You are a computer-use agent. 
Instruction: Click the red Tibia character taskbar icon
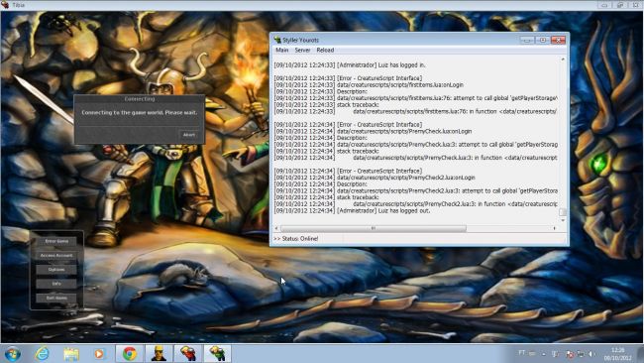(x=187, y=353)
